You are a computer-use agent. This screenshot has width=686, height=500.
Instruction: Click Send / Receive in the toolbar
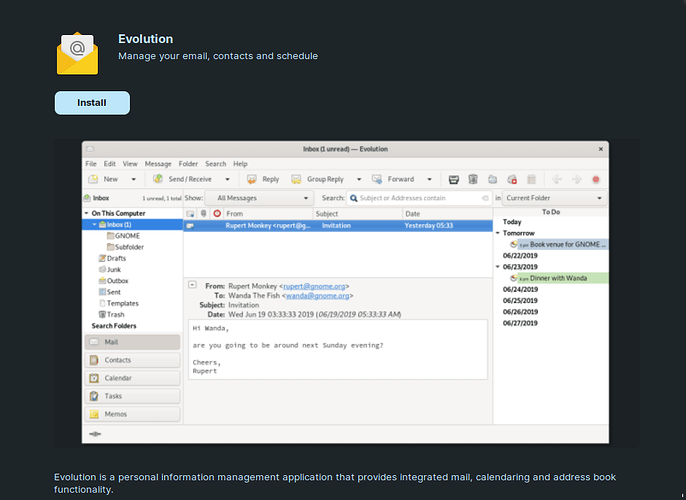coord(182,179)
